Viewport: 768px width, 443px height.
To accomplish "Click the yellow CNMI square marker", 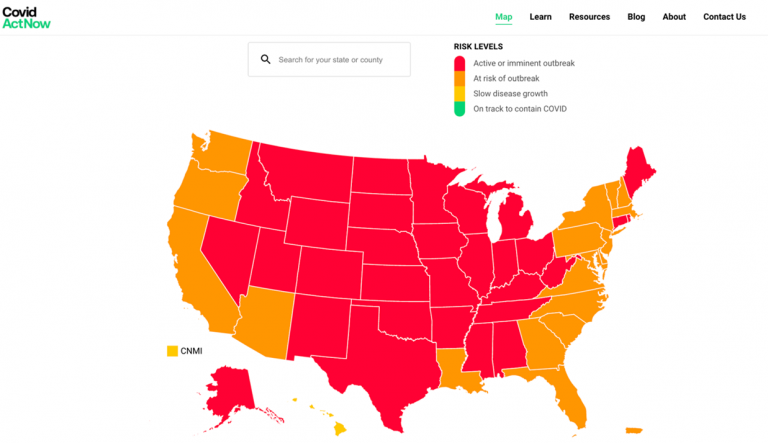I will point(172,351).
